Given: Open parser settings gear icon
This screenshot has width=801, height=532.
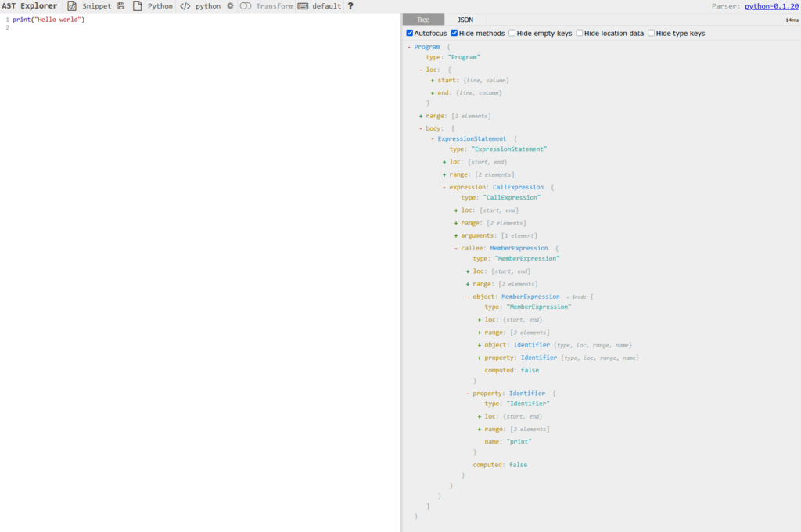Looking at the screenshot, I should click(230, 6).
